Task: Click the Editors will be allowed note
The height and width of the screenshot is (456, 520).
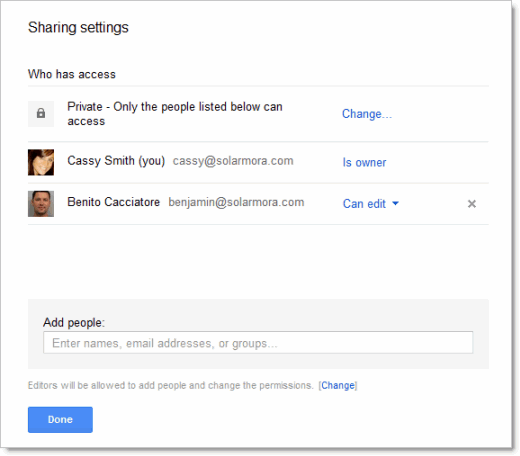Action: (171, 386)
